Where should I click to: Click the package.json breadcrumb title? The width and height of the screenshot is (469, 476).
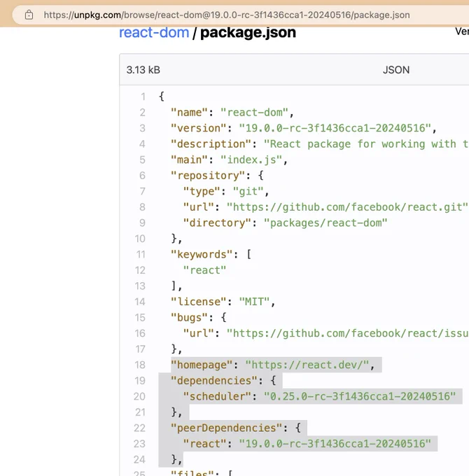(248, 32)
